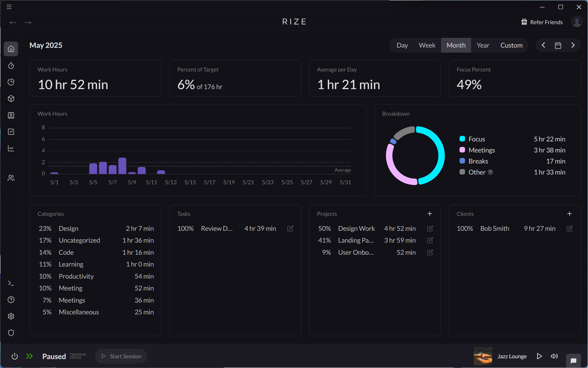Open the pie chart reports view
588x368 pixels.
(x=11, y=82)
